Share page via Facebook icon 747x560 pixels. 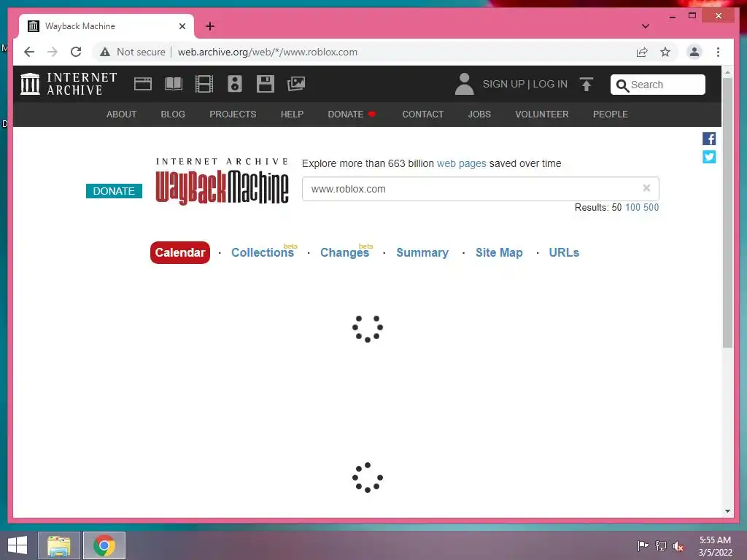tap(709, 139)
